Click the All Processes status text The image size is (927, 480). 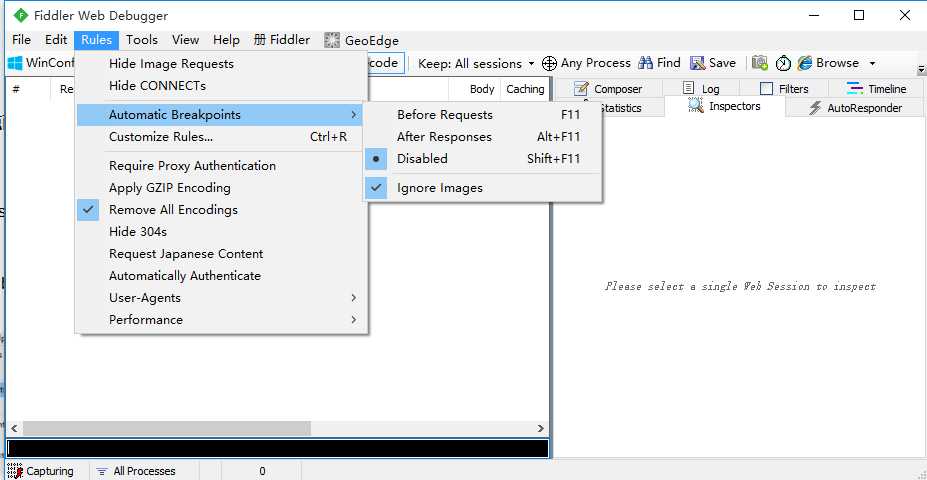click(144, 471)
